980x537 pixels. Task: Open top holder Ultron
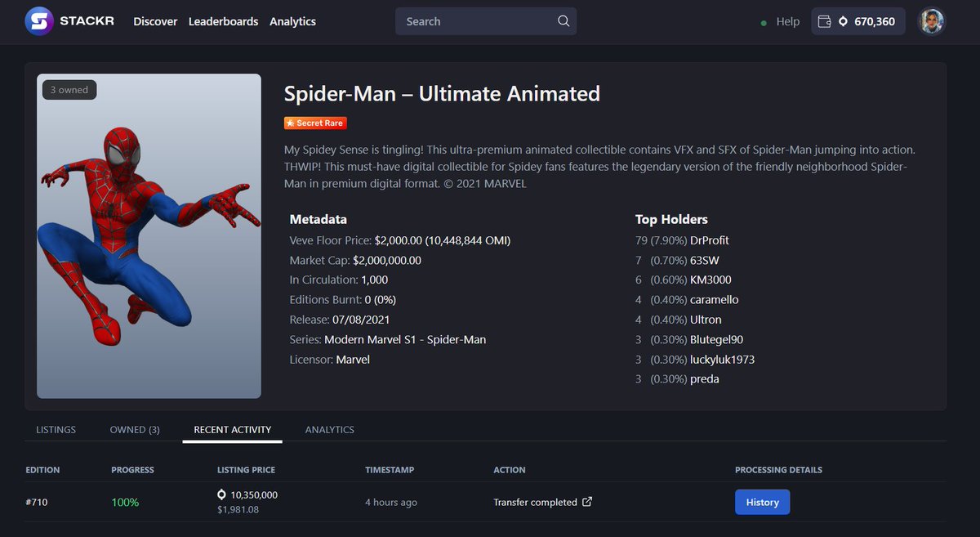706,320
